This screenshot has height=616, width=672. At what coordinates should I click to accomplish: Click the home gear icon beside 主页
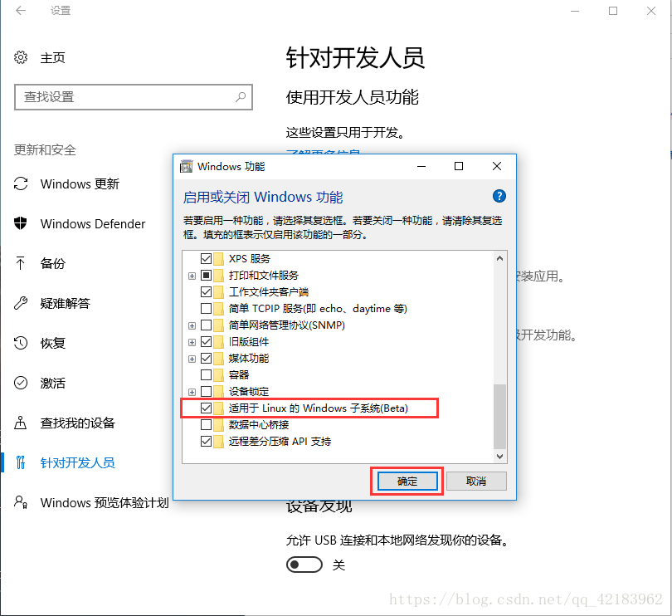21,57
